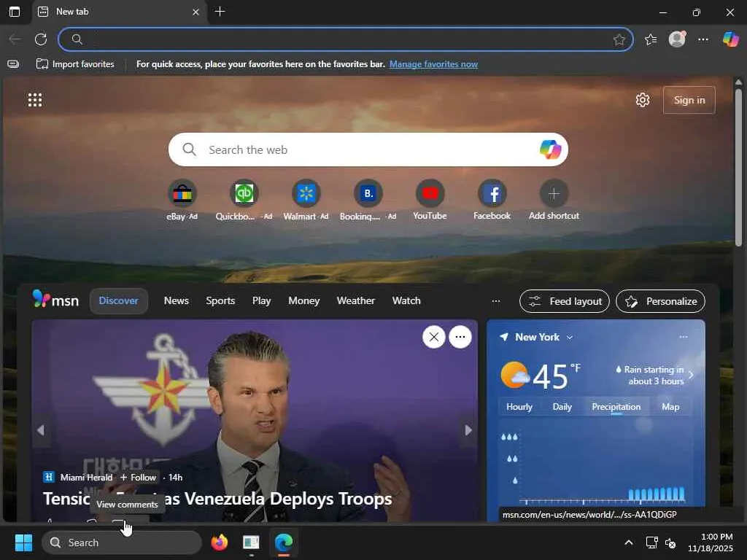
Task: Open Copilot sidebar icon in toolbar
Action: (730, 39)
